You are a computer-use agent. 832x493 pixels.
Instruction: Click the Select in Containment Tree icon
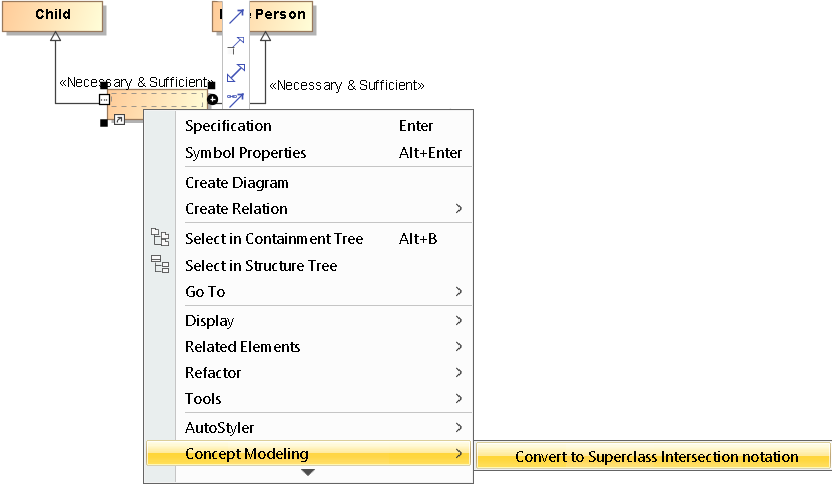pos(160,238)
